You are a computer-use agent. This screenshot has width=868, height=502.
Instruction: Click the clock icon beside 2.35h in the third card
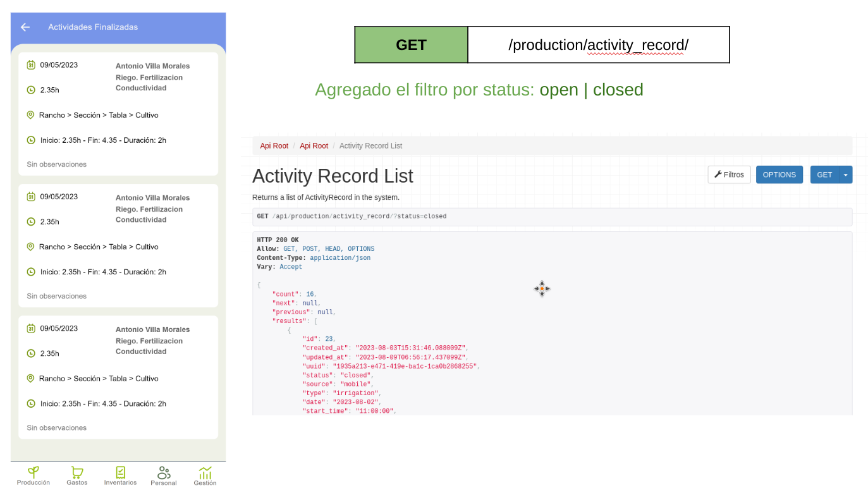[31, 353]
